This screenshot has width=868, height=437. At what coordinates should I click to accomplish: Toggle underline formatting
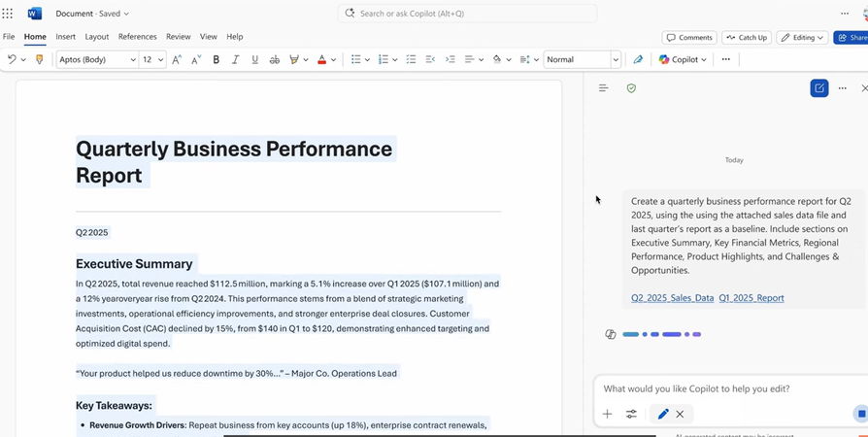click(254, 60)
